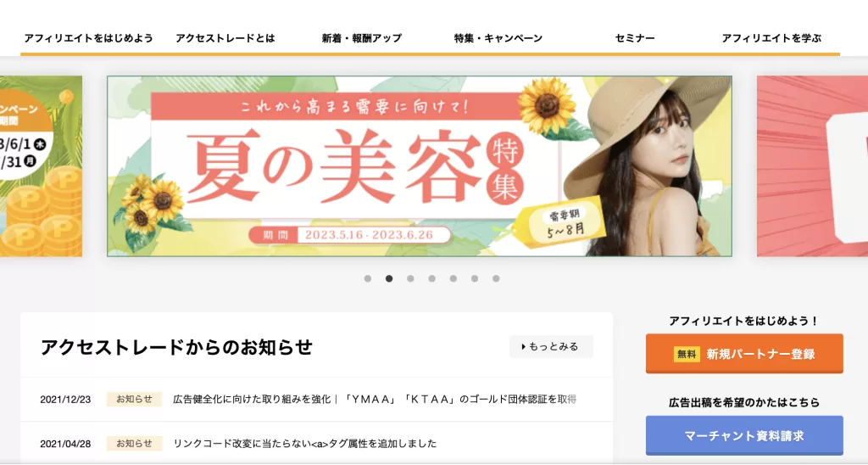Open the 夏の美容特集 banner
This screenshot has width=868, height=465.
[x=420, y=166]
